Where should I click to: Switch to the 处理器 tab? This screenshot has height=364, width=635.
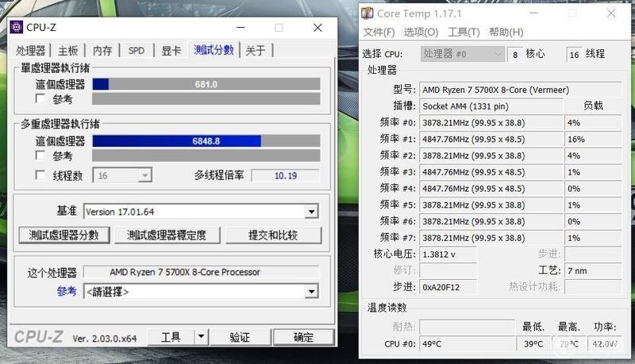(30, 51)
